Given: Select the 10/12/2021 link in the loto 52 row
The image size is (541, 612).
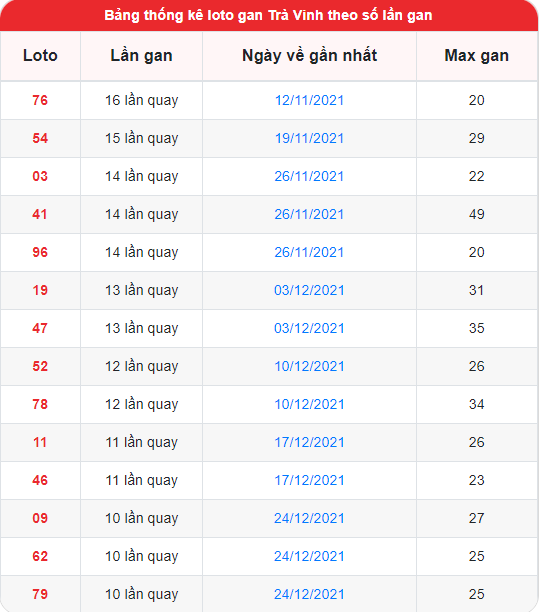Looking at the screenshot, I should coord(309,366).
